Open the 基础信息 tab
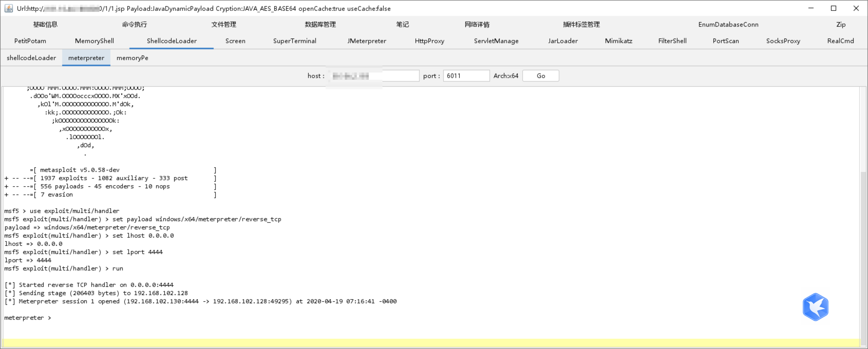The width and height of the screenshot is (868, 349). click(x=45, y=24)
